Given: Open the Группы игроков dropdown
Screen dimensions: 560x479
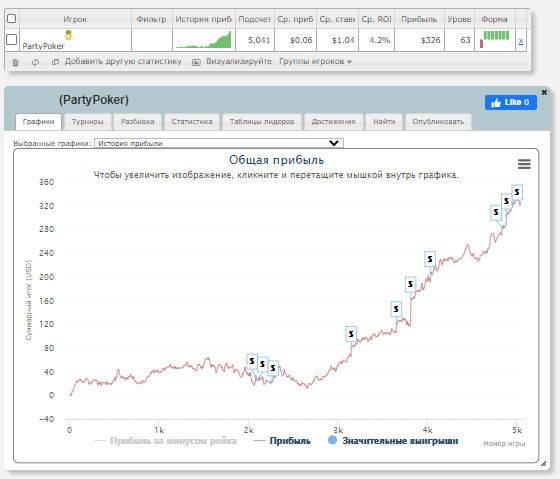Looking at the screenshot, I should point(315,61).
